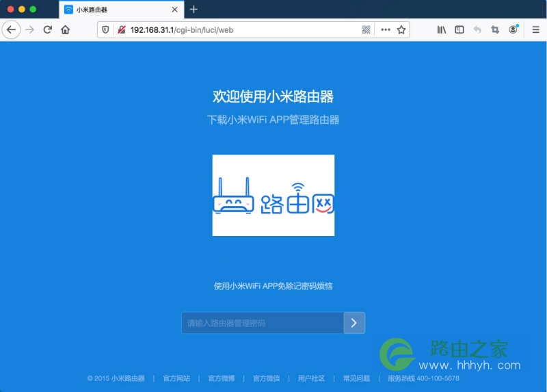The width and height of the screenshot is (547, 392).
Task: Bookmark this page with the star
Action: (x=401, y=29)
